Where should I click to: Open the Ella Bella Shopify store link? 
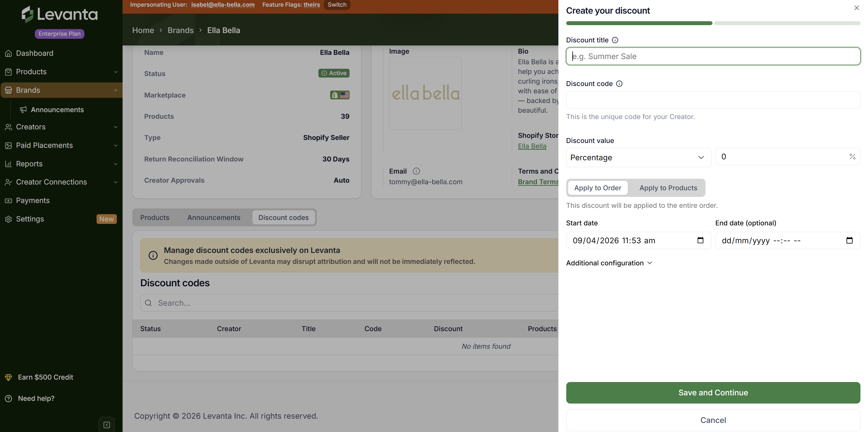[x=532, y=146]
